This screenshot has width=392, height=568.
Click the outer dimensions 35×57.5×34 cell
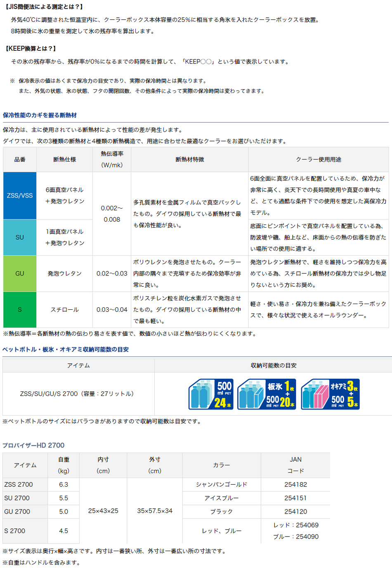click(155, 511)
